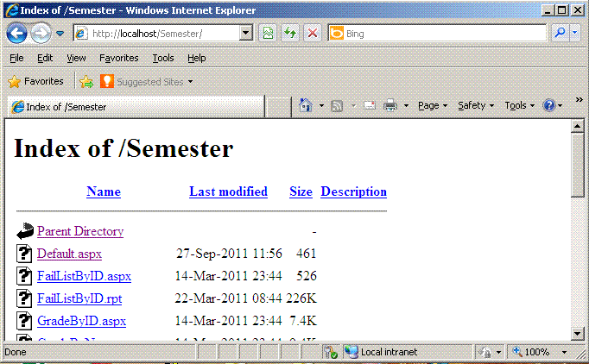Expand the Home button dropdown arrow
589x364 pixels.
[321, 106]
